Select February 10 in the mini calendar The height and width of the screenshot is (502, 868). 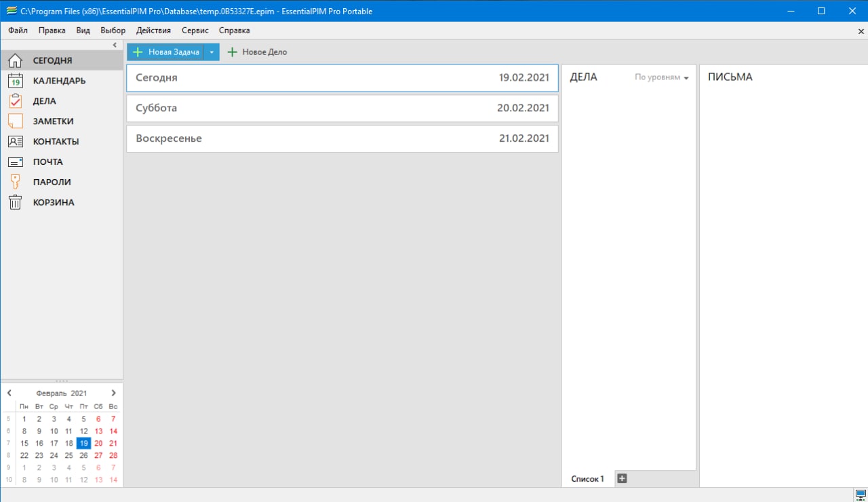coord(54,431)
